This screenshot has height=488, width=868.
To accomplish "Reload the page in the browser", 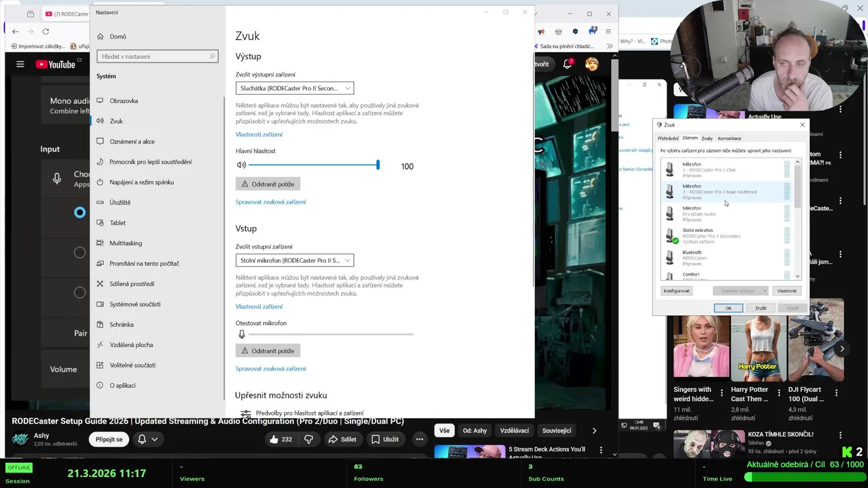I will (45, 31).
